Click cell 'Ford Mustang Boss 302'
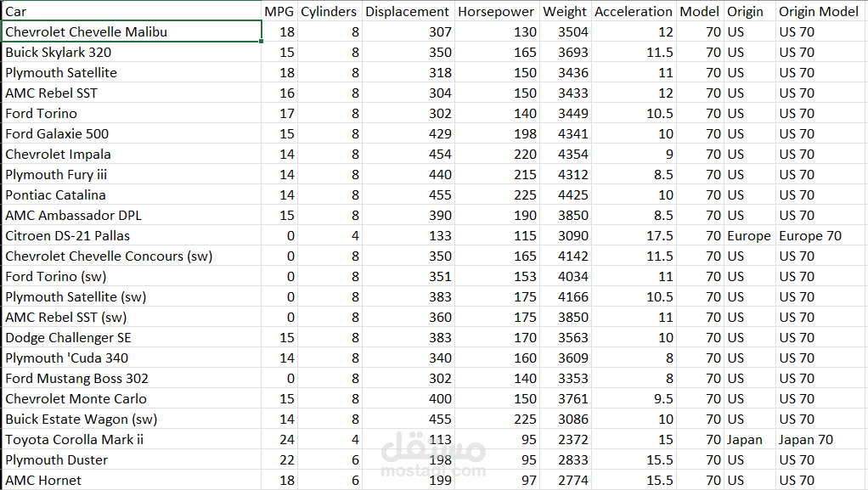Viewport: 868px width, 490px height. (132, 378)
